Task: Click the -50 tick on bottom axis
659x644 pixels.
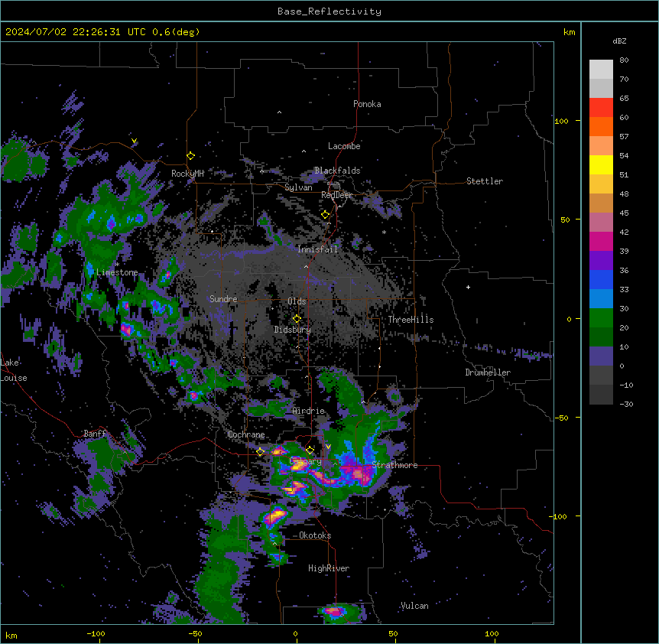Action: click(195, 633)
